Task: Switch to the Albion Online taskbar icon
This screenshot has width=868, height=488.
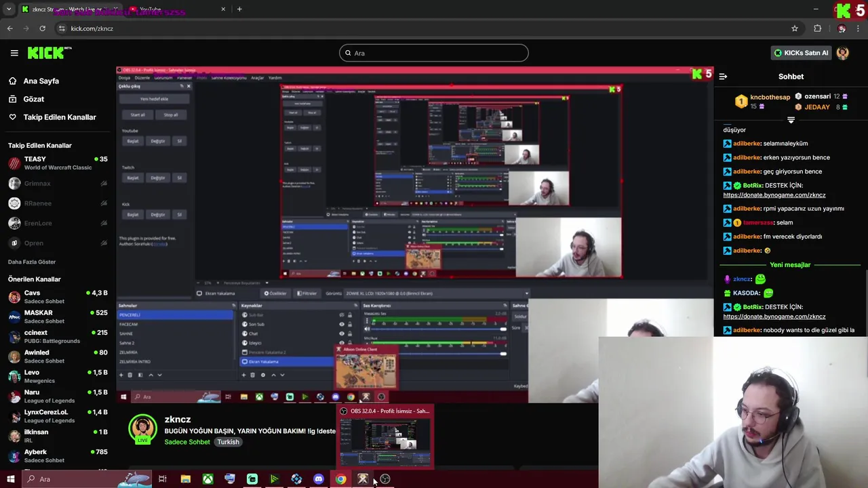Action: click(x=363, y=479)
